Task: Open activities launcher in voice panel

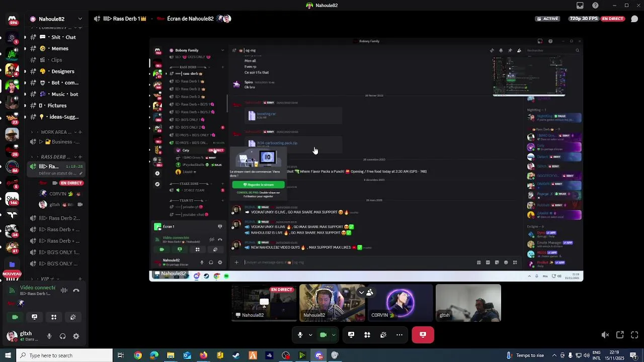Action: coord(54,317)
